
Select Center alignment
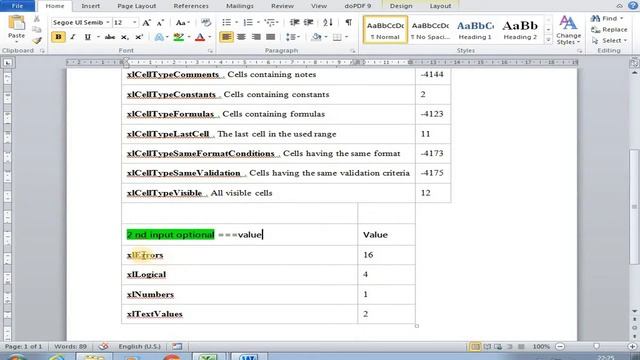241,37
